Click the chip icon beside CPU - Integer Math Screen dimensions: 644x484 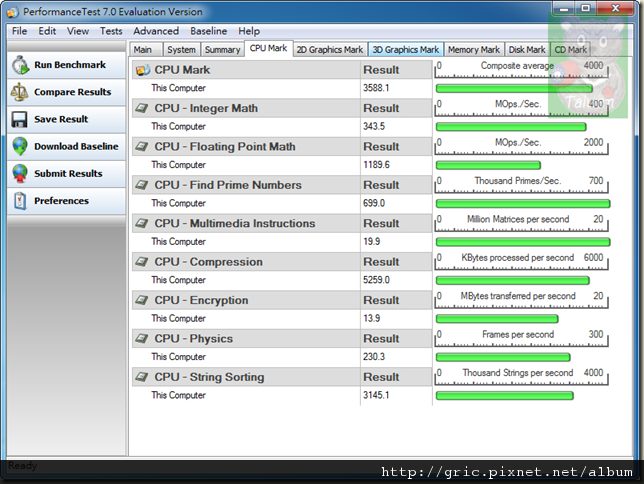[x=142, y=108]
